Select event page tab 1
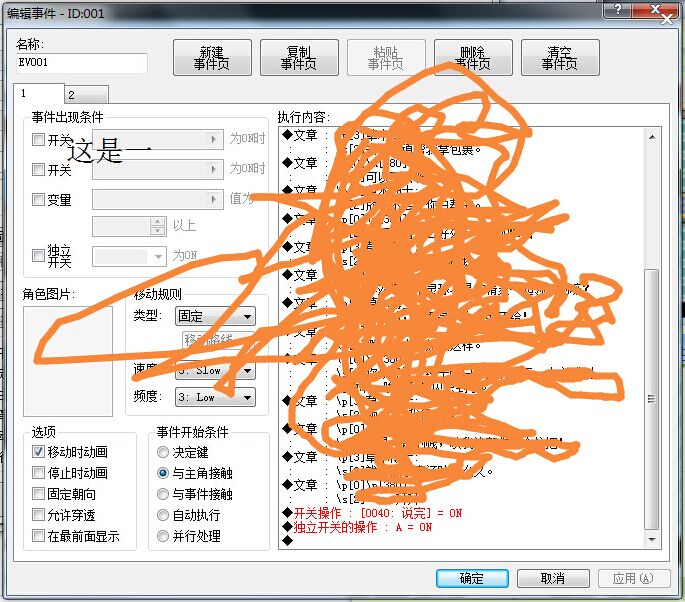The height and width of the screenshot is (602, 685). pyautogui.click(x=39, y=93)
